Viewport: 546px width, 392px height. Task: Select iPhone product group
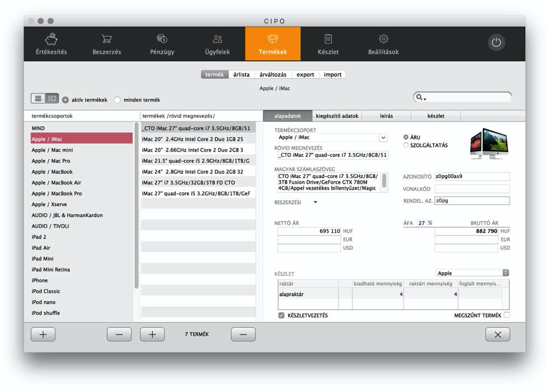(x=81, y=281)
